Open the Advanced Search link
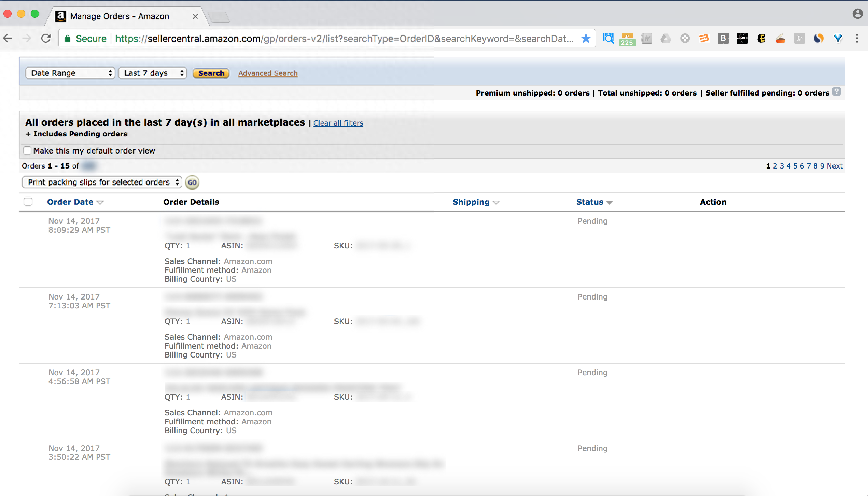The image size is (868, 496). point(268,73)
